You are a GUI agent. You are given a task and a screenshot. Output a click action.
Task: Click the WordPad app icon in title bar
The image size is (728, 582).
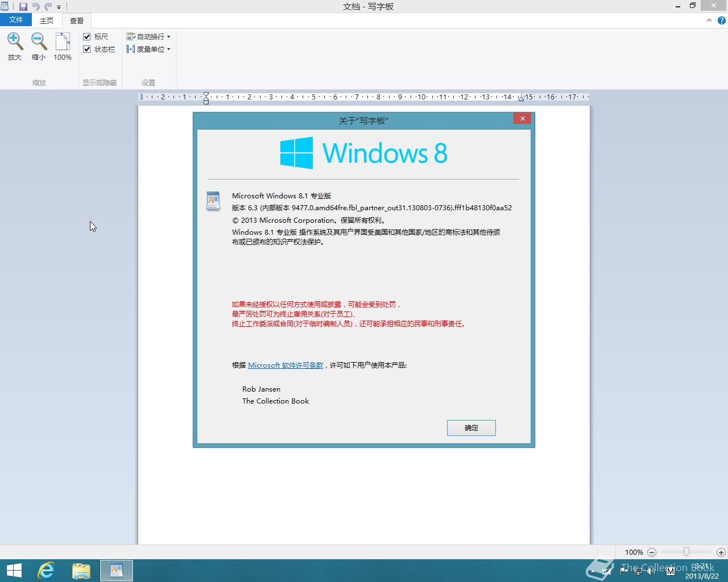[5, 6]
